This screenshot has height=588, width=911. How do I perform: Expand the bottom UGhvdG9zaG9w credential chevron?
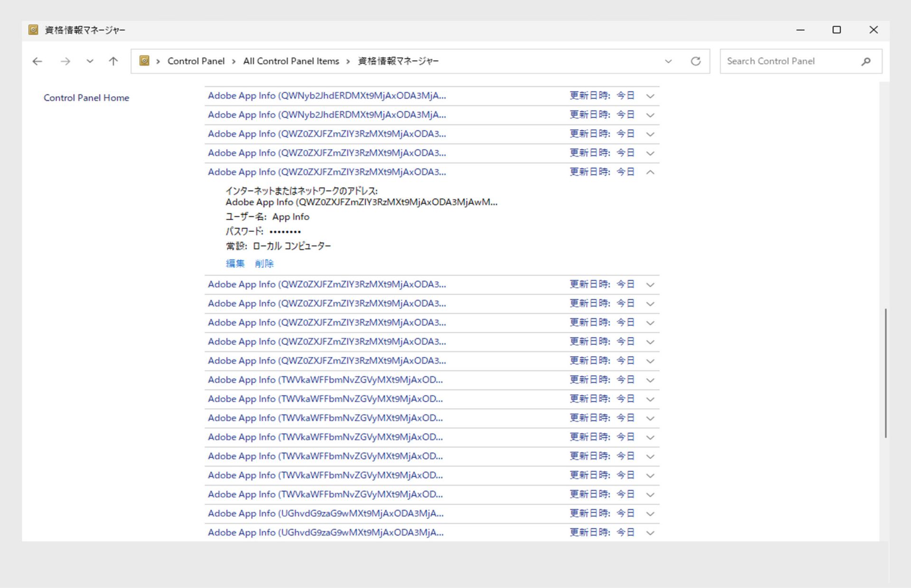[x=651, y=533]
